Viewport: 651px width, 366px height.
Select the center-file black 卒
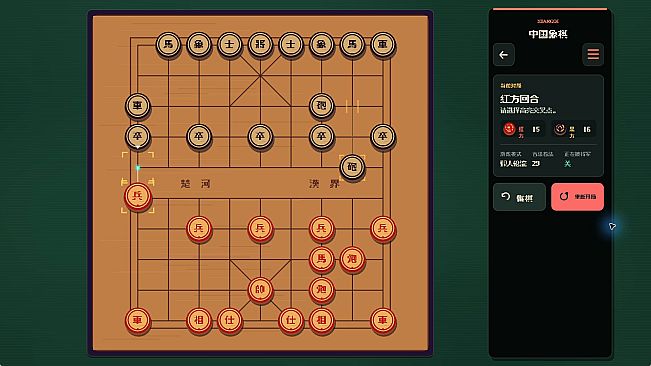point(260,136)
